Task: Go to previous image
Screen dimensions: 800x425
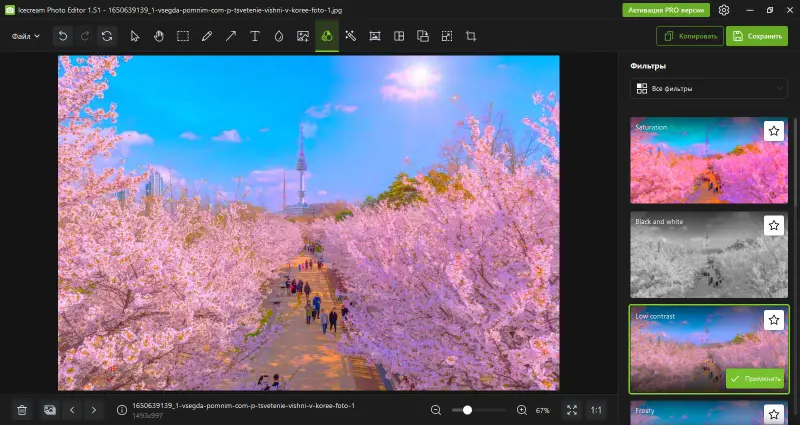Action: click(x=72, y=410)
